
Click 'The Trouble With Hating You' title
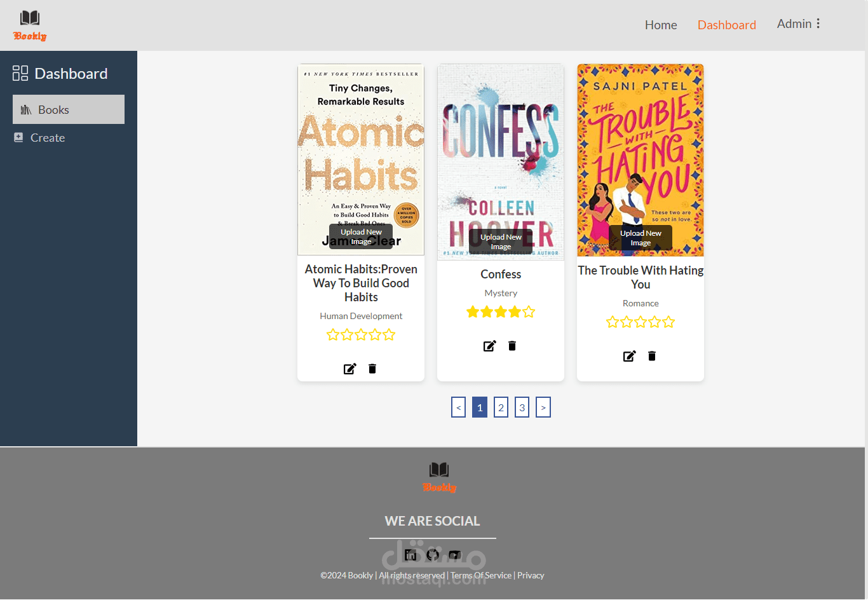pos(641,277)
